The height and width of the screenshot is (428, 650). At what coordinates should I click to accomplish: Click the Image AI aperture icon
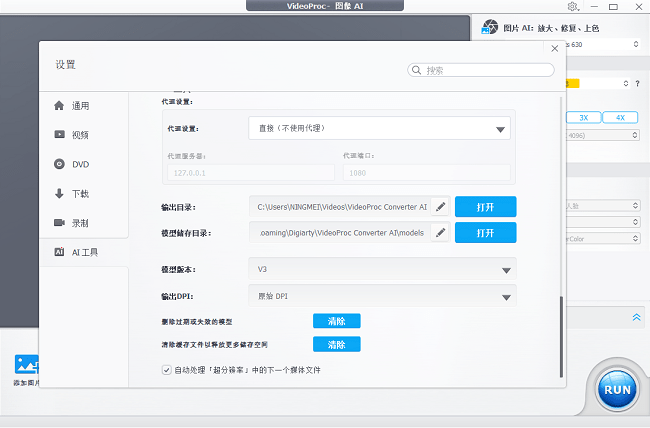tap(491, 28)
